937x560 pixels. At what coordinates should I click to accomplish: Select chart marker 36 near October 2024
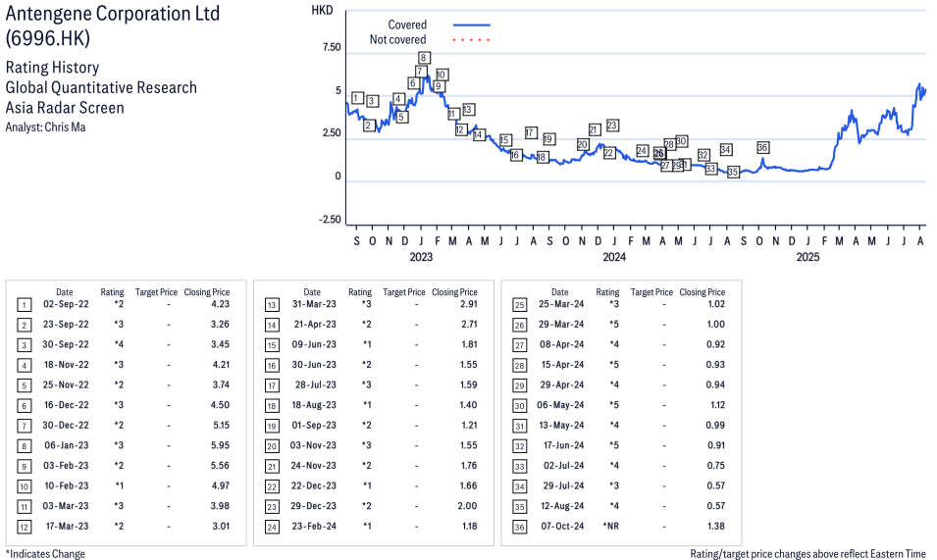(762, 147)
